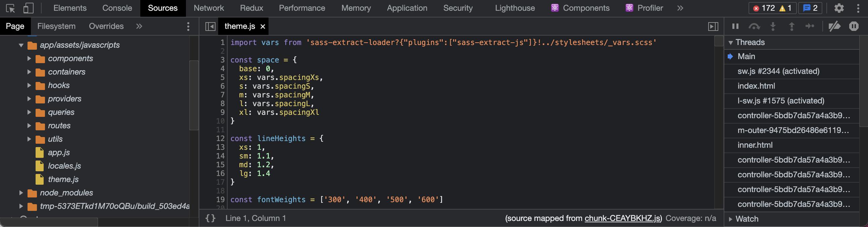Toggle pause on exceptions icon
This screenshot has height=227, width=868.
tap(854, 26)
